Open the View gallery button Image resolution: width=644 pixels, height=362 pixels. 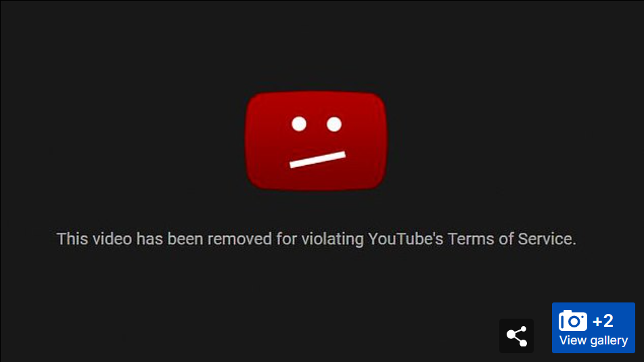coord(593,328)
